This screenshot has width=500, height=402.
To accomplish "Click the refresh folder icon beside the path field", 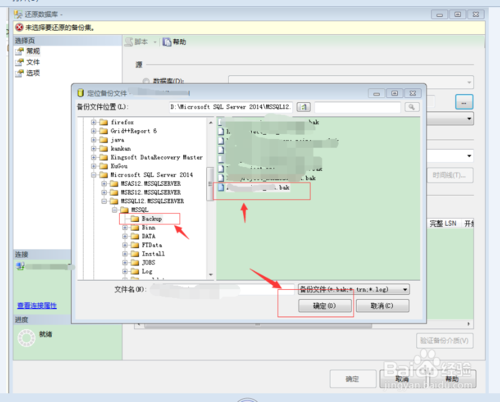I will coord(304,107).
